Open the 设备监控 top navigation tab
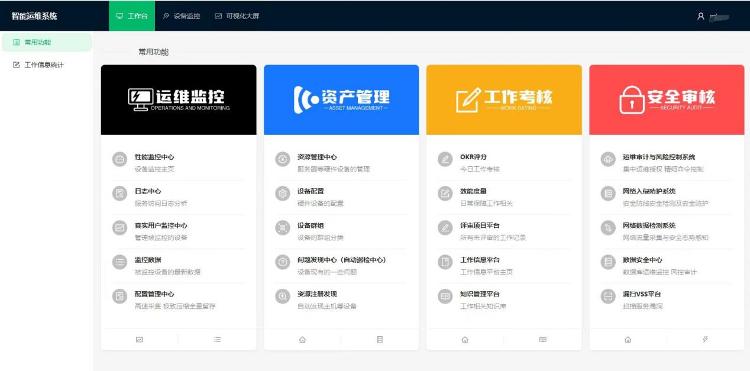The height and width of the screenshot is (371, 750). [181, 16]
